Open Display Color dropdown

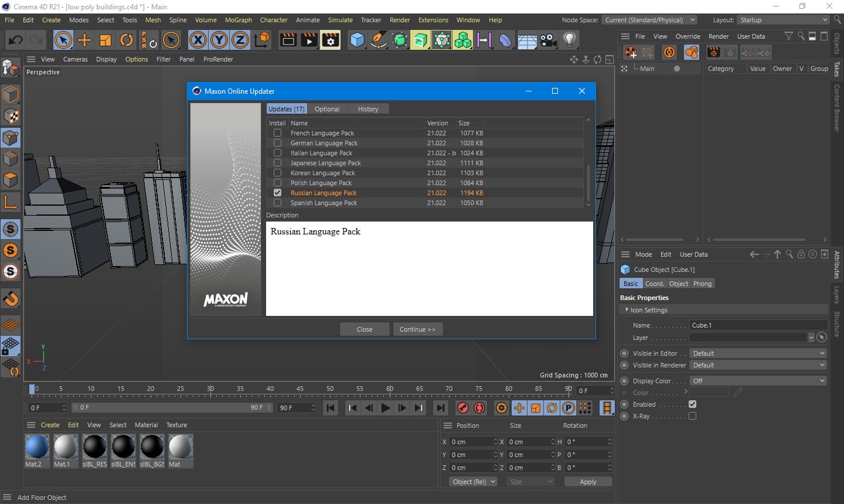tap(758, 381)
